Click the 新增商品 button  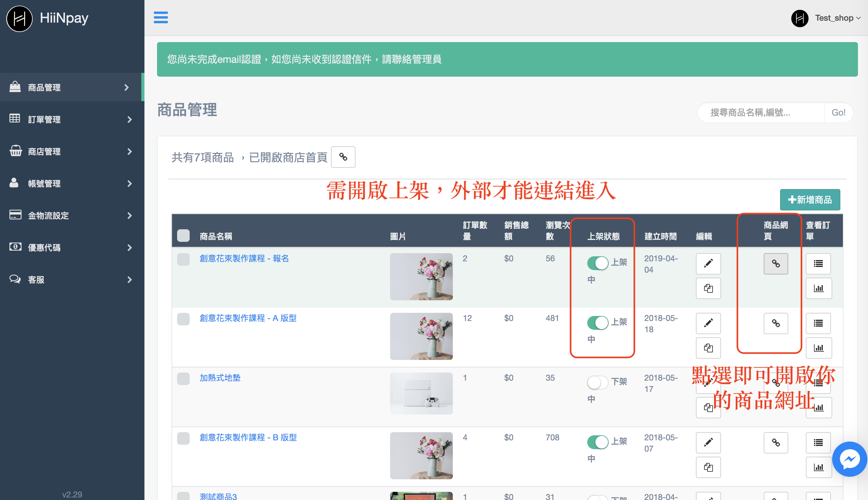pos(810,199)
